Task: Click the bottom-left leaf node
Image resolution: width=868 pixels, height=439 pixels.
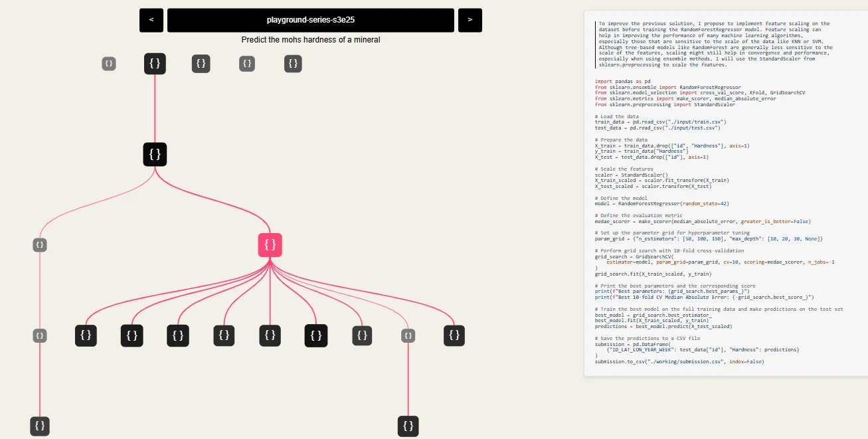Action: click(x=40, y=426)
